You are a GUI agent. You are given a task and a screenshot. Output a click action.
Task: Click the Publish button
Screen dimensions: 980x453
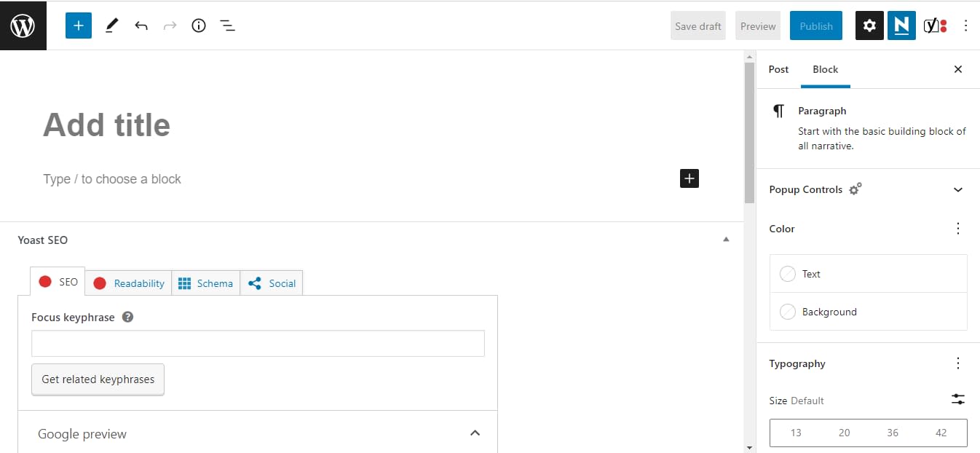815,25
